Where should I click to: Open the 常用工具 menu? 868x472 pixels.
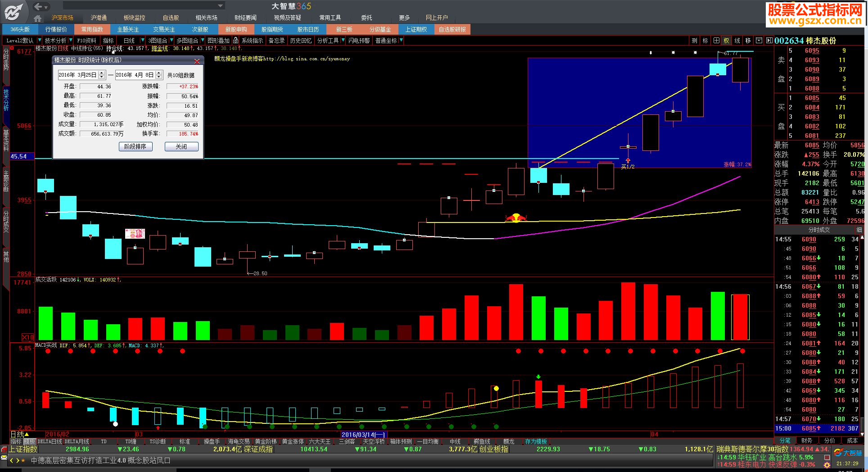tap(330, 18)
